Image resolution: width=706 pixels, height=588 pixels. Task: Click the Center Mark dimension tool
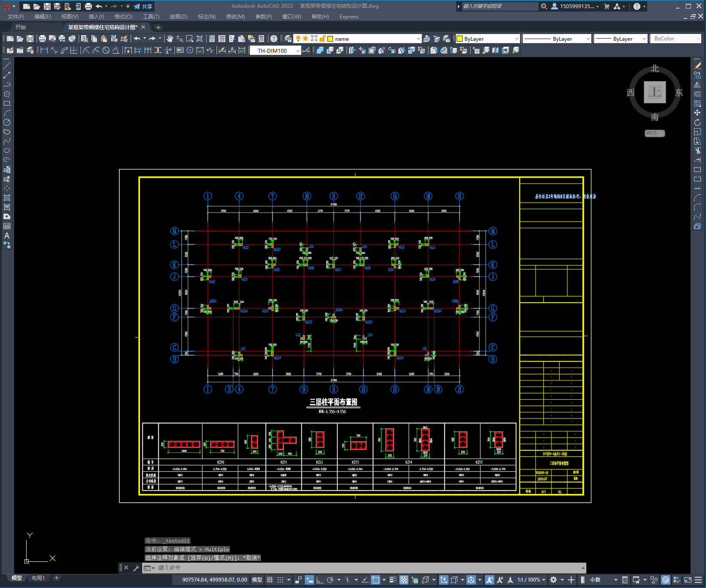190,50
